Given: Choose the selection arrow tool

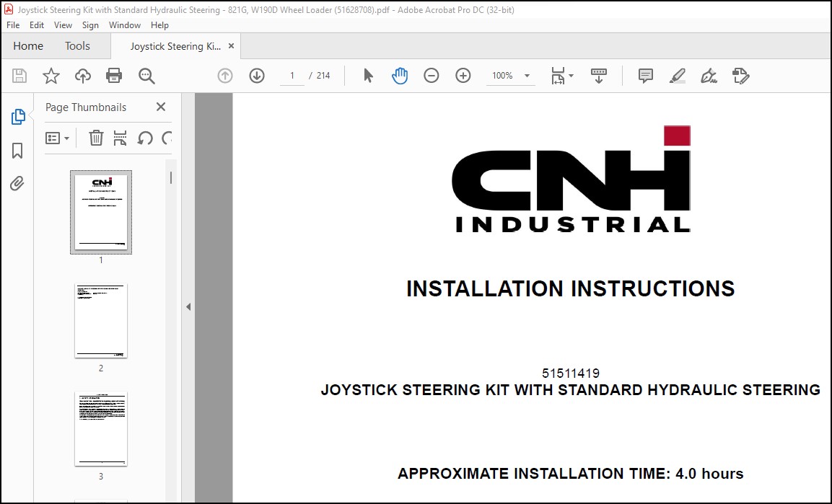Looking at the screenshot, I should (368, 76).
